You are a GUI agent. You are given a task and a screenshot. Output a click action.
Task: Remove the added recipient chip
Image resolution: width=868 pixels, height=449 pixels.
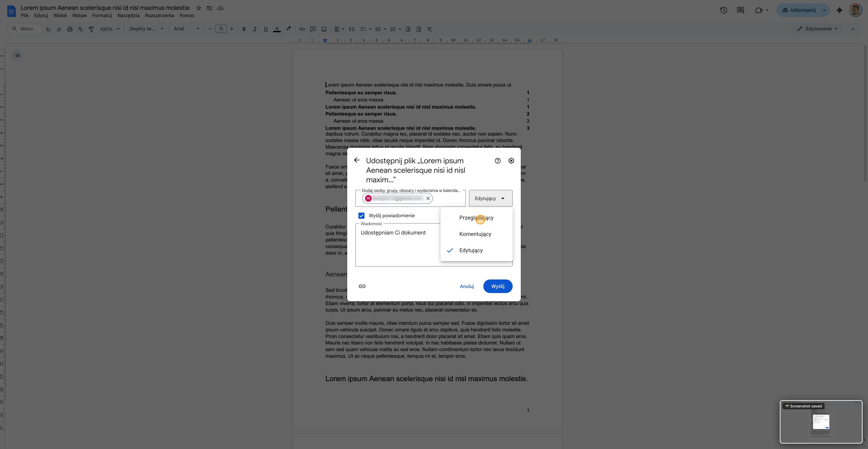[428, 198]
